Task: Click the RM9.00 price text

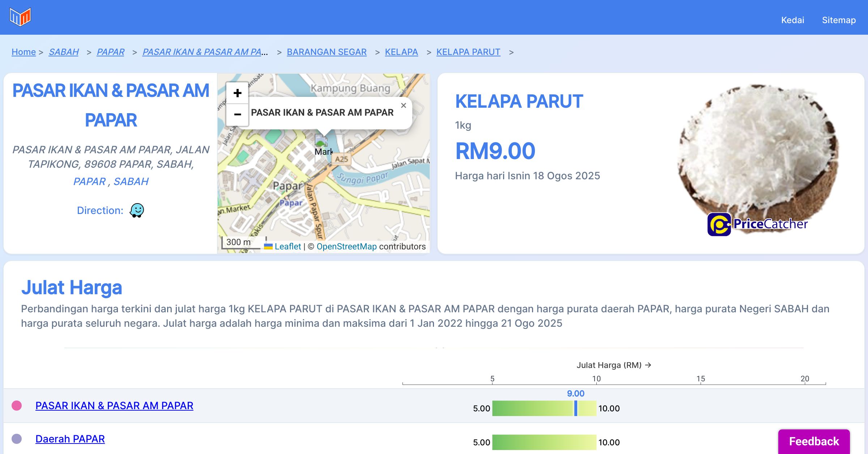Action: (495, 151)
